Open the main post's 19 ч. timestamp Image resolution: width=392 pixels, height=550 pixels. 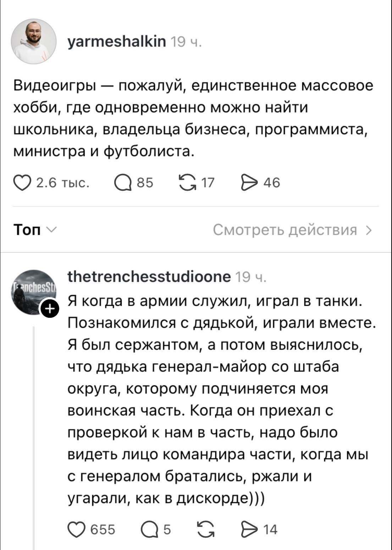186,43
